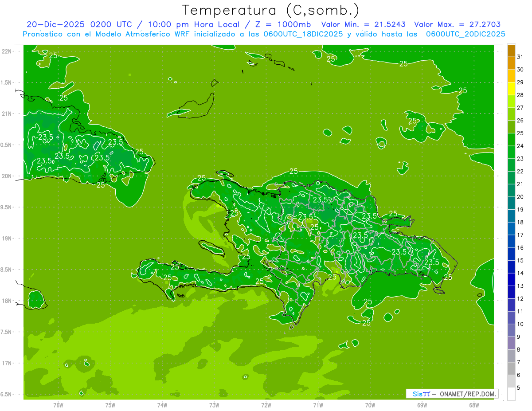532x411 pixels.
Task: Click the 8 label on the color scale
Action: pyautogui.click(x=519, y=350)
